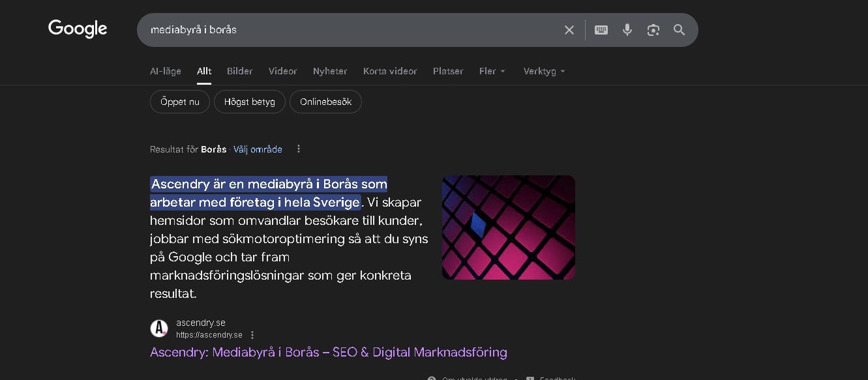The width and height of the screenshot is (868, 380).
Task: Clear the search query with X icon
Action: pos(569,30)
